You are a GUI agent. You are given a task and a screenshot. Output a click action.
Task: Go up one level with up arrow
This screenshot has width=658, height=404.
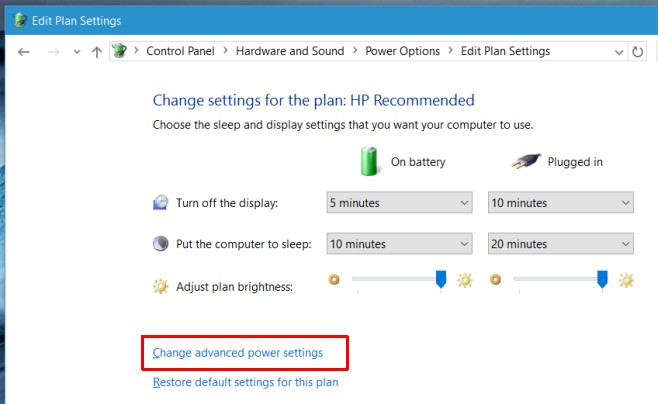97,52
